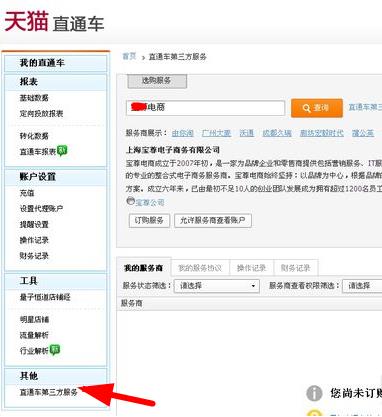This screenshot has width=382, height=417.
Task: Open 基础数据 report
Action: click(x=34, y=98)
